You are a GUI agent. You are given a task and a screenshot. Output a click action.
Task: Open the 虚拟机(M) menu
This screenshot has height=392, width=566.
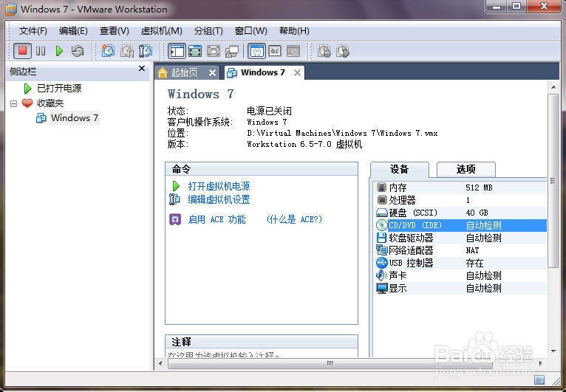161,31
